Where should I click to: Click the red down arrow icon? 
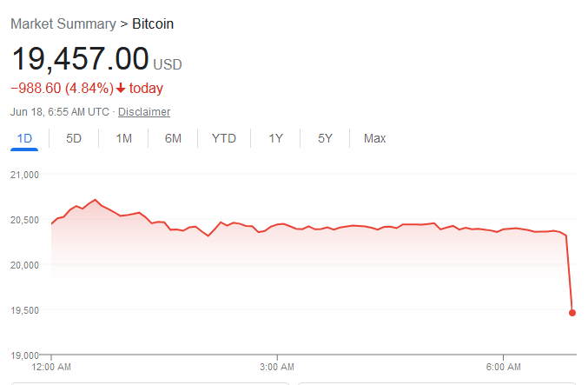[x=121, y=88]
